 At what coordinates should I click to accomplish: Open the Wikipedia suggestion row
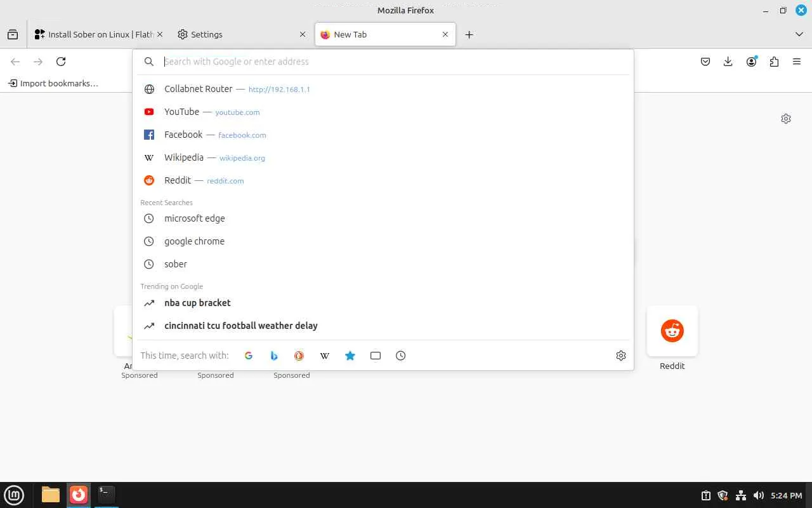(x=383, y=157)
